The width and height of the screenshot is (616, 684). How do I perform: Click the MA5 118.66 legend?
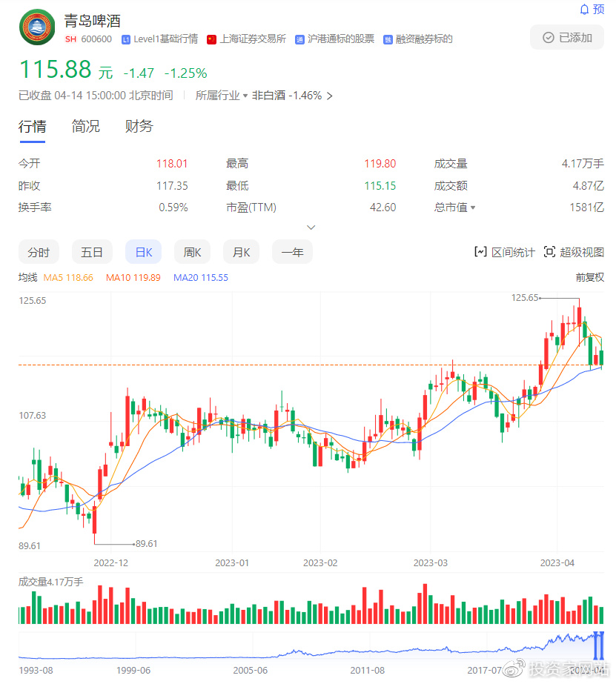68,277
